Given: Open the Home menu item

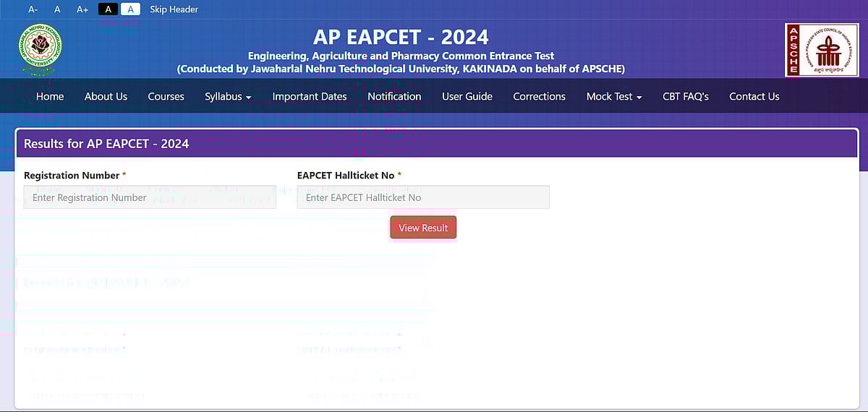Looking at the screenshot, I should coord(50,96).
